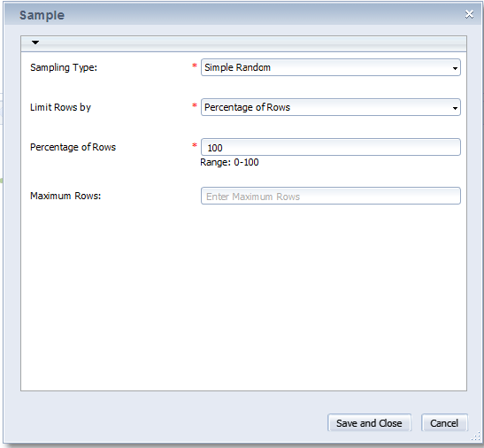The image size is (484, 448).
Task: Select the Simple Random combo box text
Action: point(237,67)
